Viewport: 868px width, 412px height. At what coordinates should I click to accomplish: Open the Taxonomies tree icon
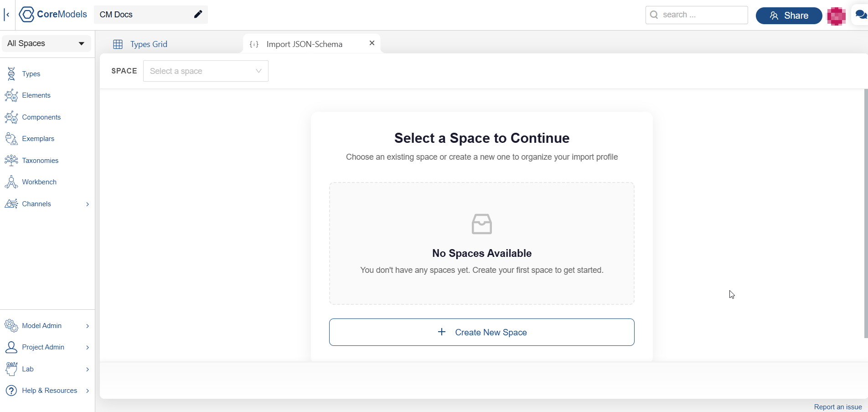click(x=11, y=161)
